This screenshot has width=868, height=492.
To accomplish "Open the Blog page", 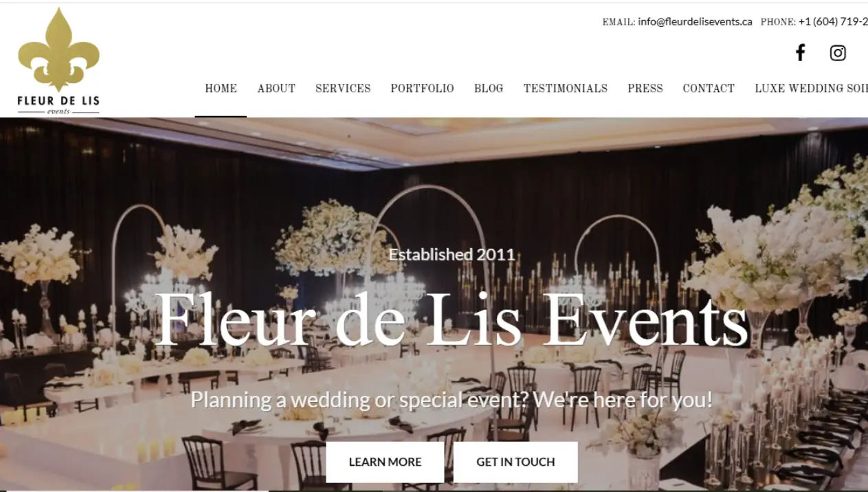I will point(489,88).
